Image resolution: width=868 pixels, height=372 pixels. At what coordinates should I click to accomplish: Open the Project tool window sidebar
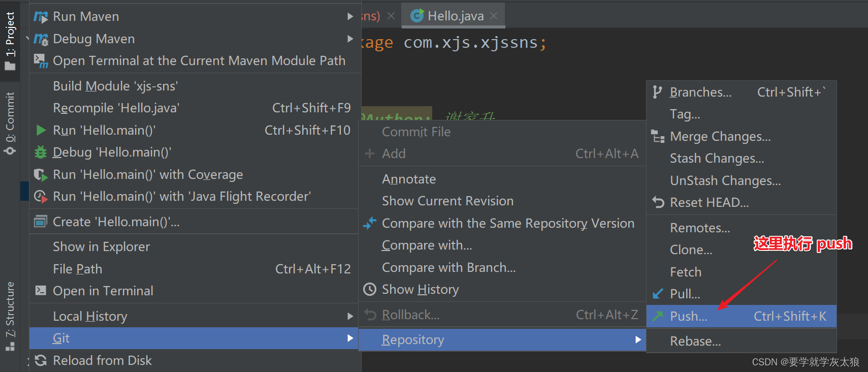pos(10,41)
